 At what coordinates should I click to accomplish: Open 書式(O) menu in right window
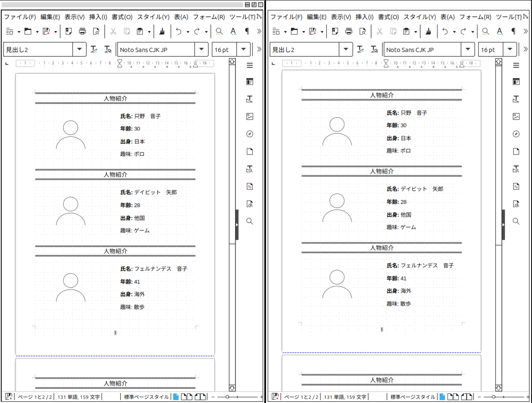point(388,17)
